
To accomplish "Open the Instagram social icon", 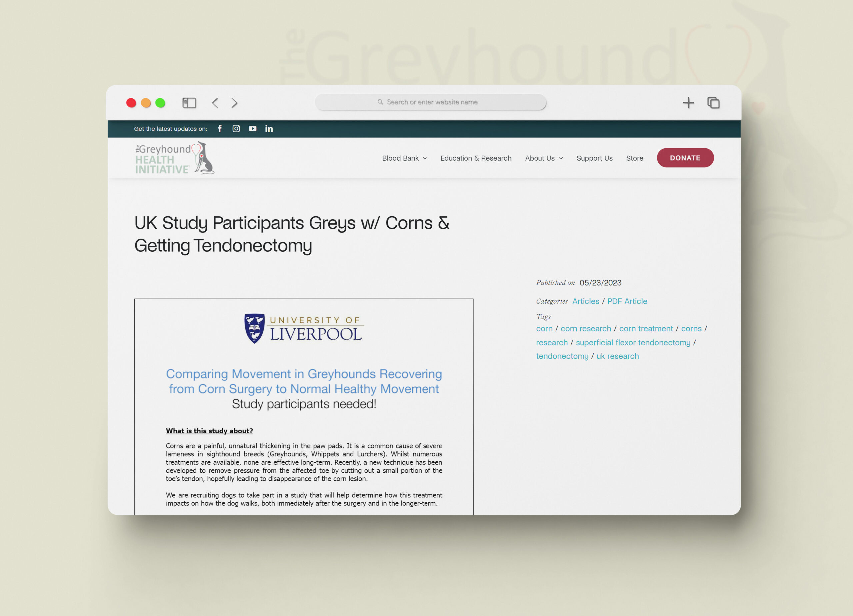I will (236, 129).
